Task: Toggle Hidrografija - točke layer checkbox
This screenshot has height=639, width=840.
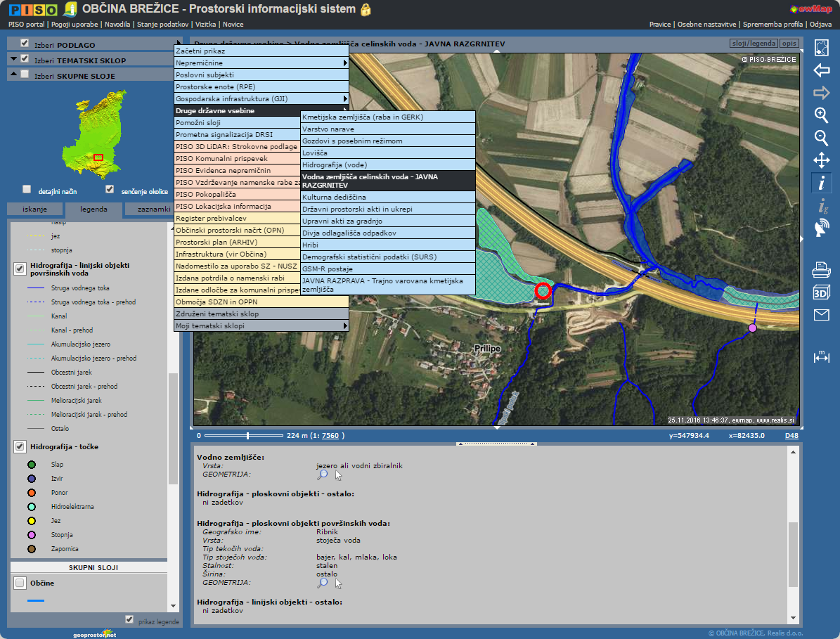Action: click(20, 447)
